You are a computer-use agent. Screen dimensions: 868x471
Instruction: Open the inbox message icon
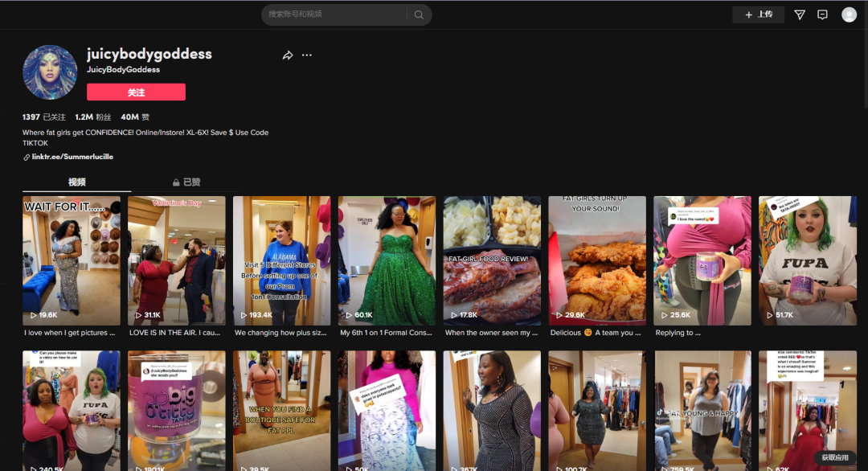click(822, 14)
